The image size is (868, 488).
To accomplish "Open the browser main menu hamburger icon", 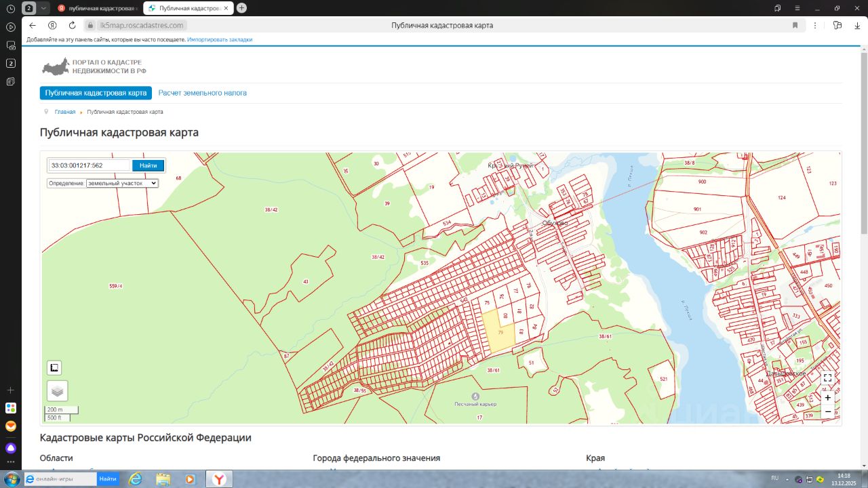I will pos(797,8).
